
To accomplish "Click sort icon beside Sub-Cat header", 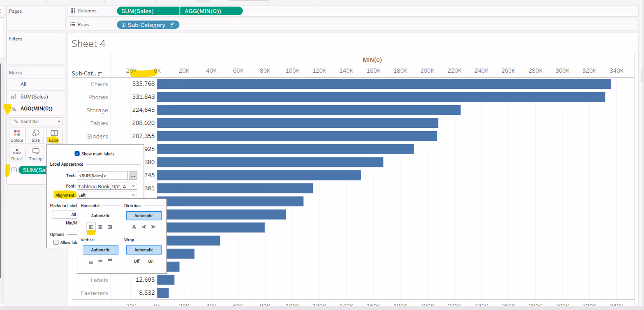I will click(x=100, y=74).
